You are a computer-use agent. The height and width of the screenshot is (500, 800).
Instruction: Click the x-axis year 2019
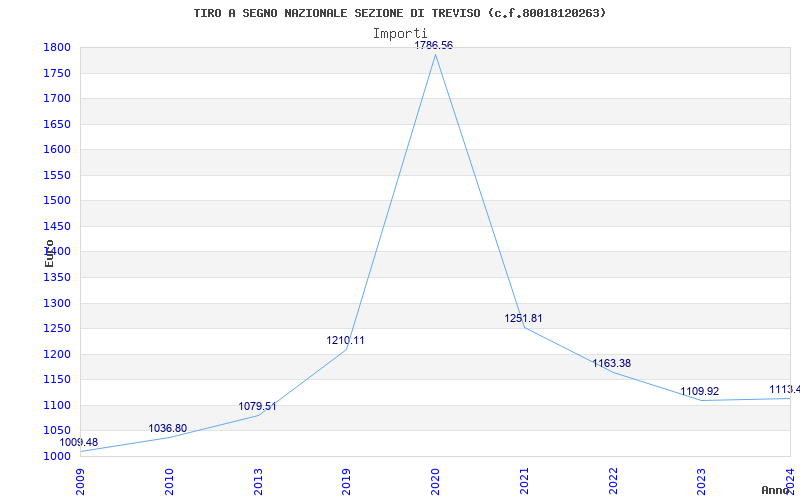pos(346,481)
